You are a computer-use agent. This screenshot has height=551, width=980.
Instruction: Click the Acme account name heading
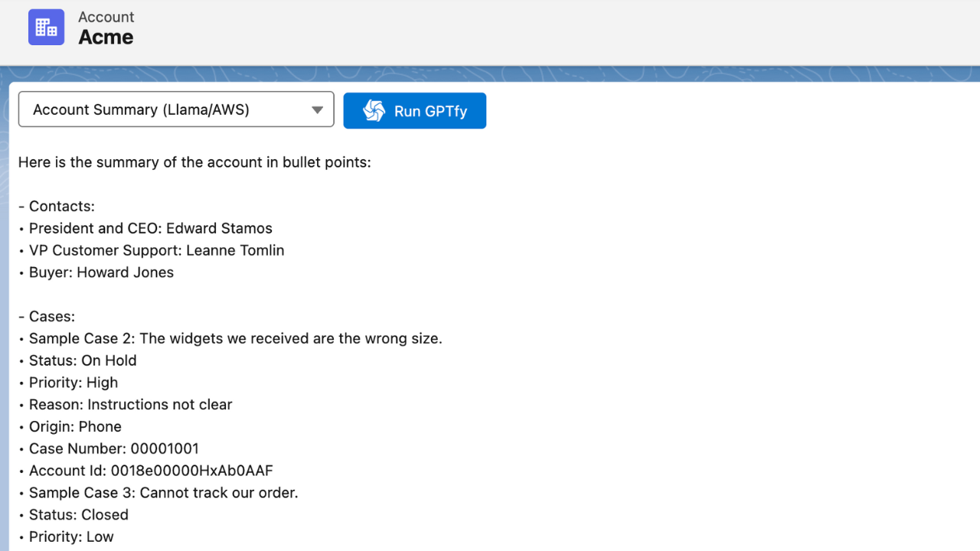[106, 37]
